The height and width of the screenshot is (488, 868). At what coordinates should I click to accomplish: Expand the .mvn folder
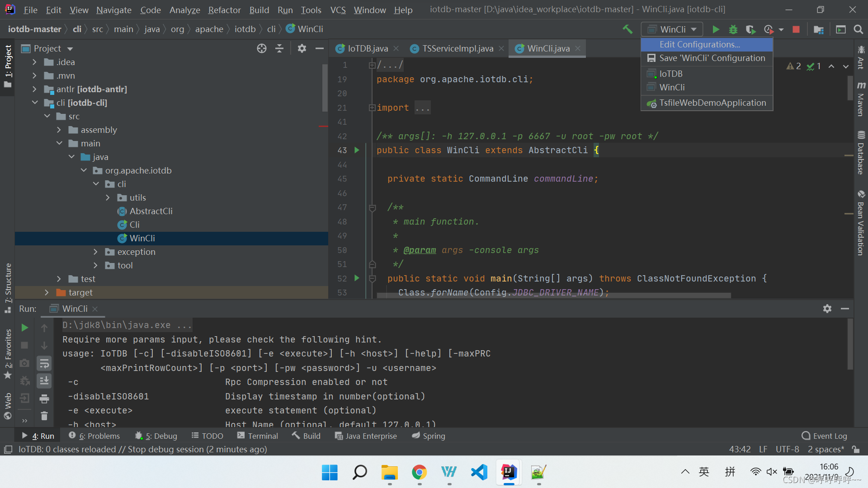(x=35, y=75)
